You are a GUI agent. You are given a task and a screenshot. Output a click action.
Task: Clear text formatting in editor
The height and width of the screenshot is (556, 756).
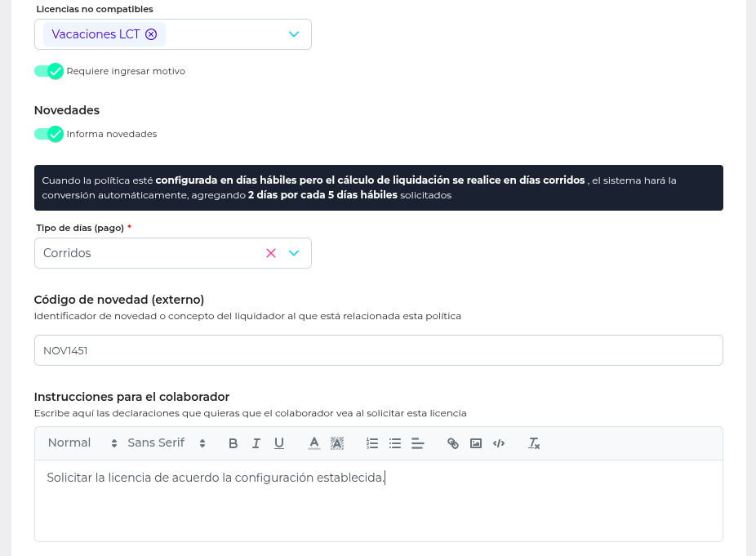click(534, 443)
